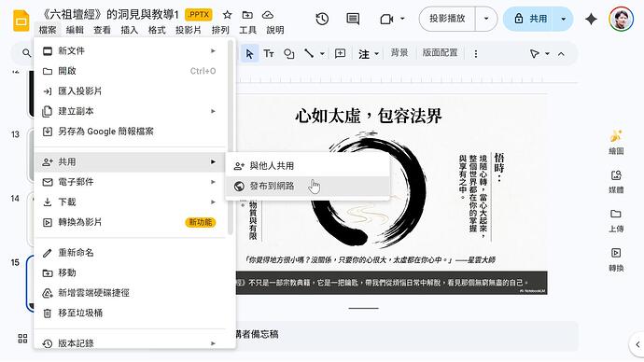Check the cloud document status icon
644x362 pixels.
(268, 15)
